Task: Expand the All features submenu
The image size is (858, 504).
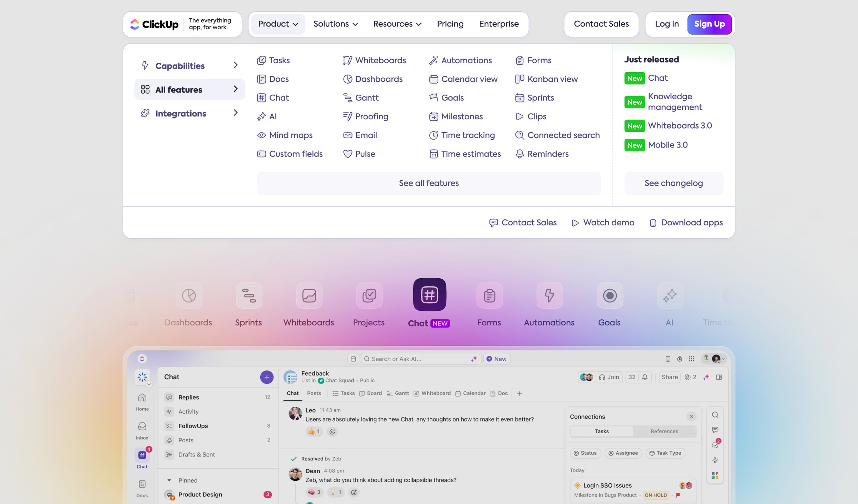Action: pyautogui.click(x=190, y=89)
